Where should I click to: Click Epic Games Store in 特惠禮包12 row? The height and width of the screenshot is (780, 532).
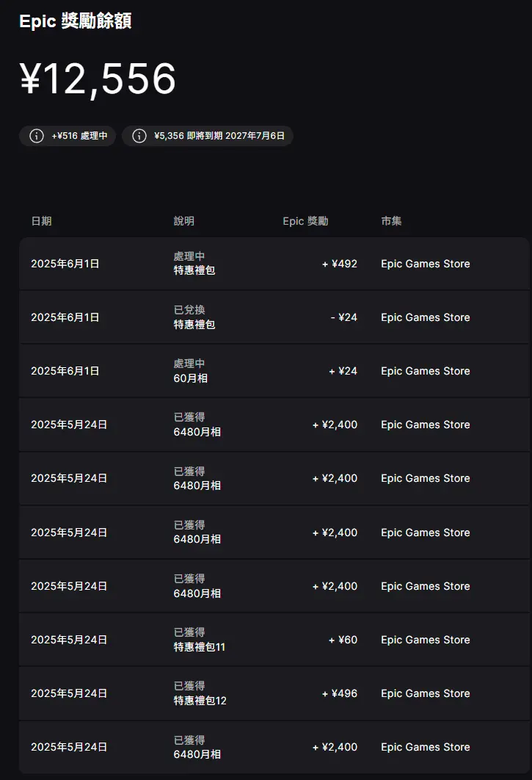tap(425, 693)
